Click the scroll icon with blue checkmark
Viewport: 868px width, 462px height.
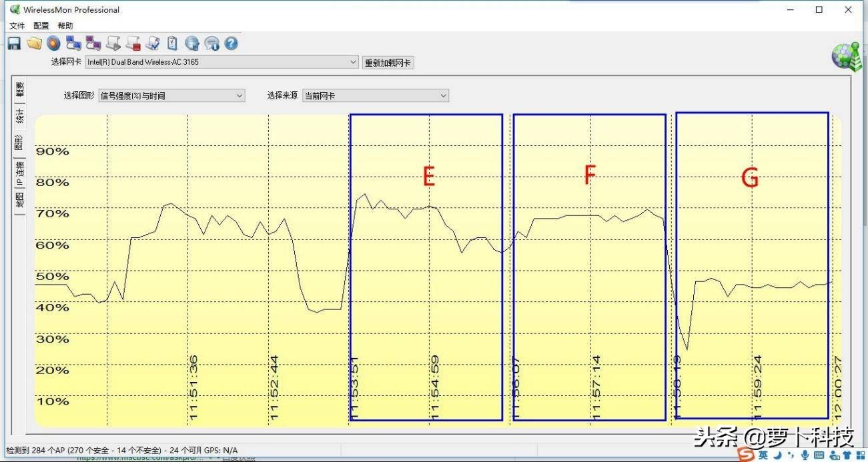pos(153,44)
